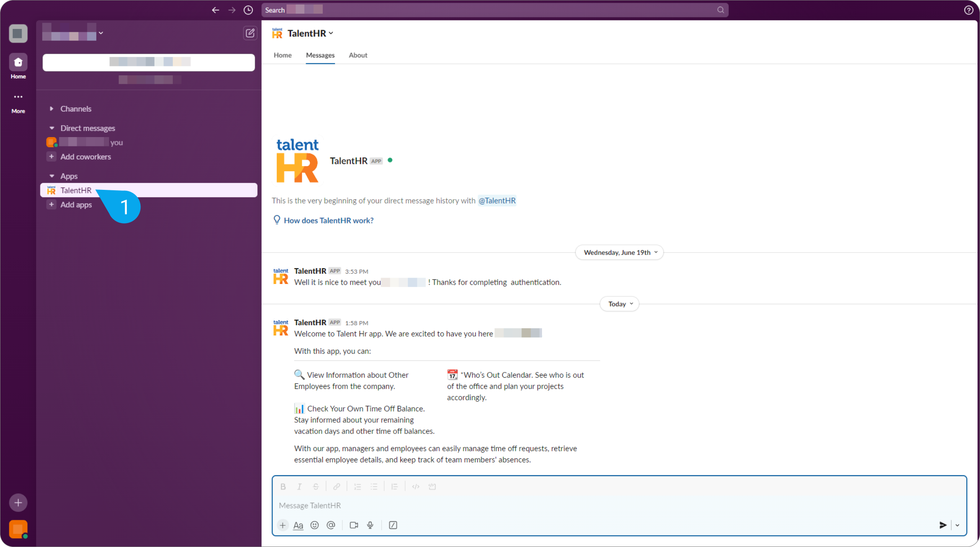Screen dimensions: 980x547
Task: Open the slash shortcuts menu
Action: 393,525
